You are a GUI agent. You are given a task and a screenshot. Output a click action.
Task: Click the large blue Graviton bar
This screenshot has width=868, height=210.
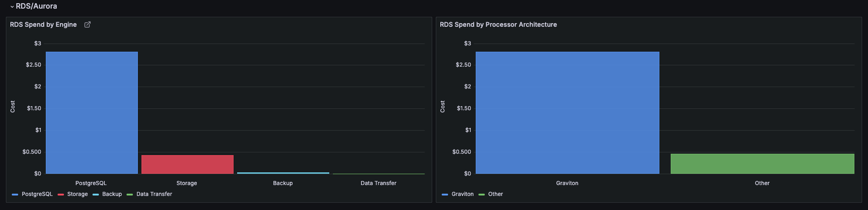(567, 112)
